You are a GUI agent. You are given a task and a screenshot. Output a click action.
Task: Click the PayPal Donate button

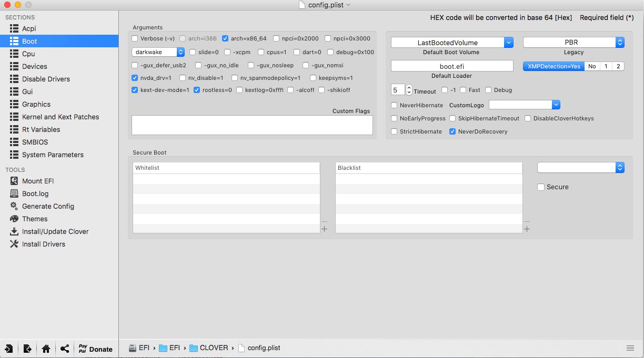pos(95,349)
